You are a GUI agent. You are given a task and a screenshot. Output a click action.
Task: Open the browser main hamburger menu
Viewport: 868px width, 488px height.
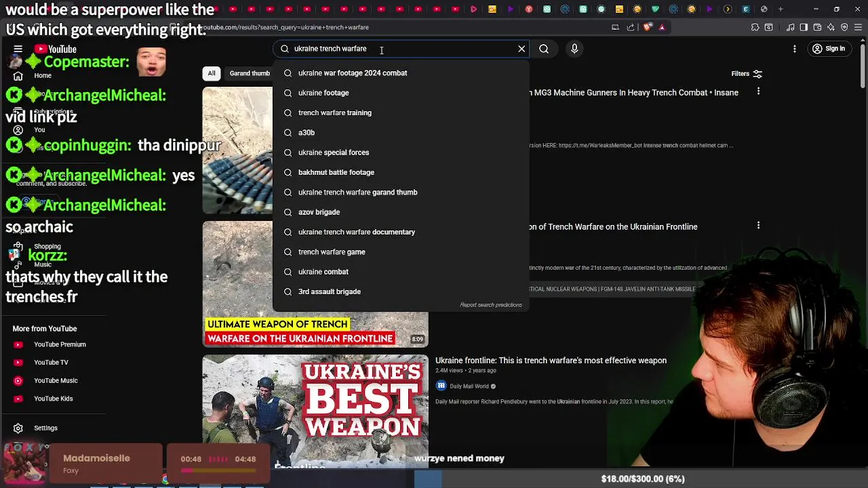858,27
